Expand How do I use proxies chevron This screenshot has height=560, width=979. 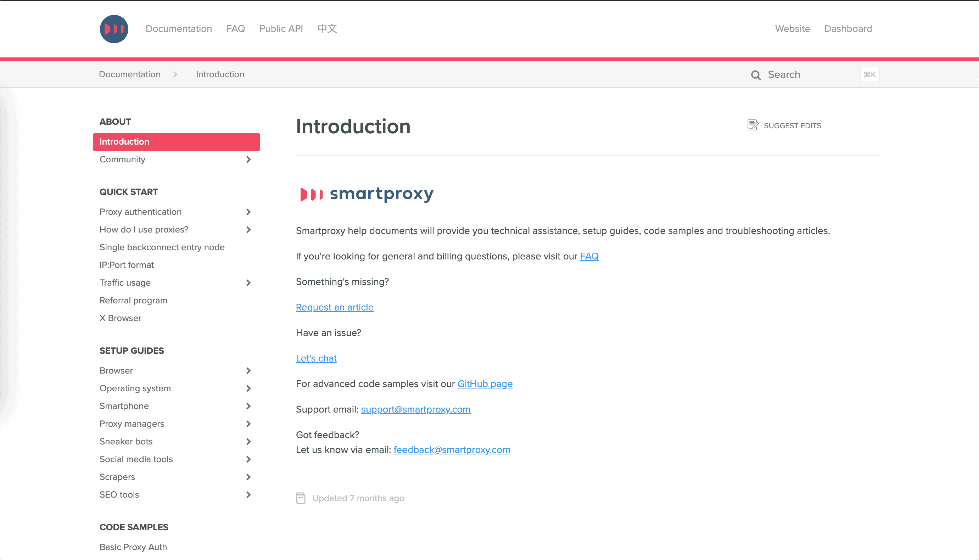click(x=248, y=230)
